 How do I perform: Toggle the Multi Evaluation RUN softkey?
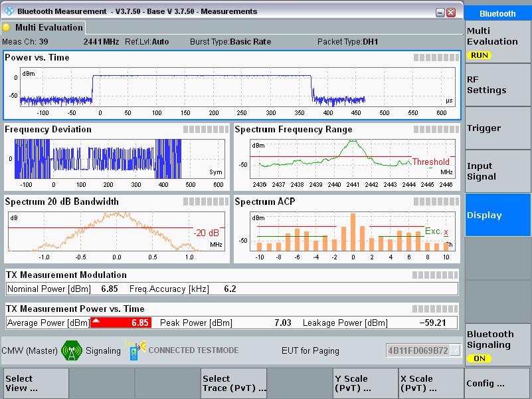coord(497,42)
